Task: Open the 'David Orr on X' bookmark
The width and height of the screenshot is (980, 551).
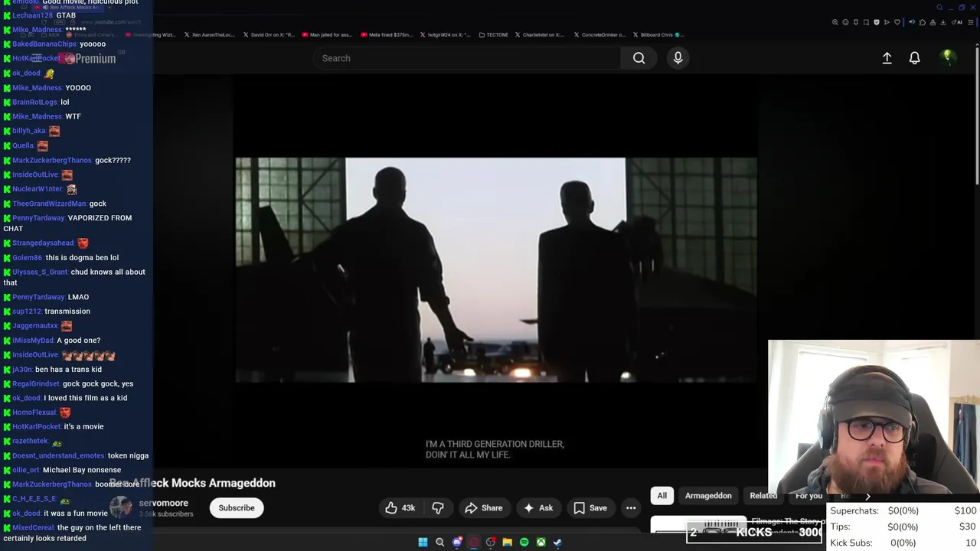Action: pyautogui.click(x=269, y=34)
